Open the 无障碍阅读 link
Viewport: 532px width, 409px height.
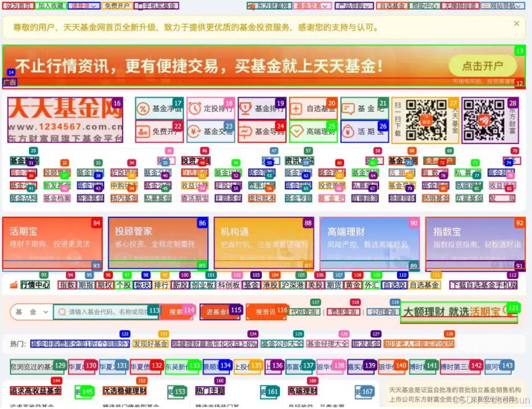click(x=460, y=6)
